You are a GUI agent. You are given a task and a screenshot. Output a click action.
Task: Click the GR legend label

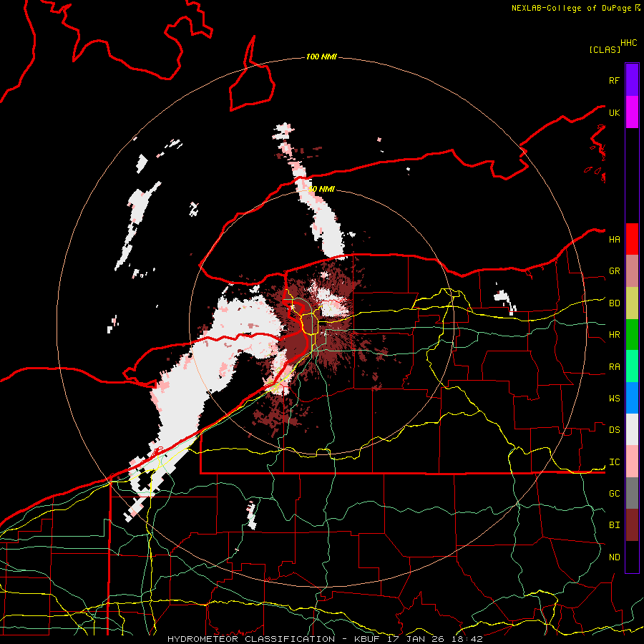point(615,271)
